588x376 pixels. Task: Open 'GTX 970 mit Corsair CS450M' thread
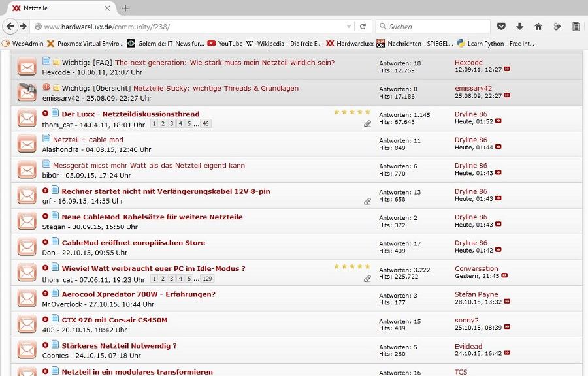114,321
